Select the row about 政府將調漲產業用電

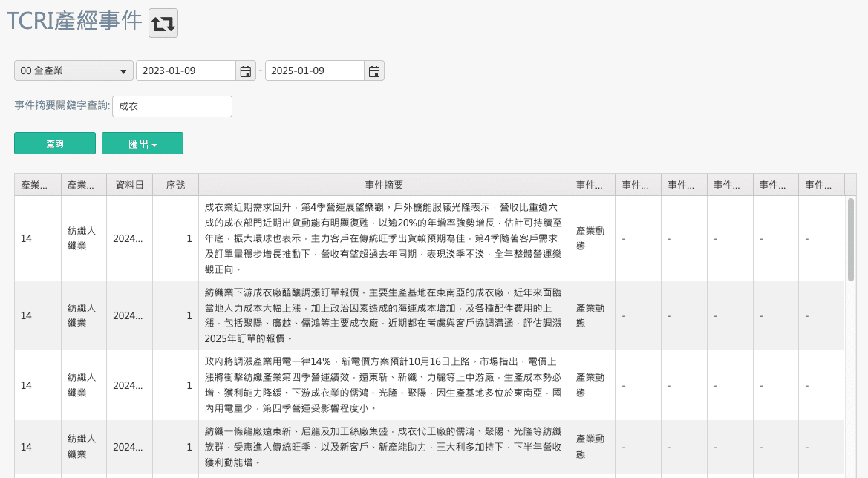[384, 385]
